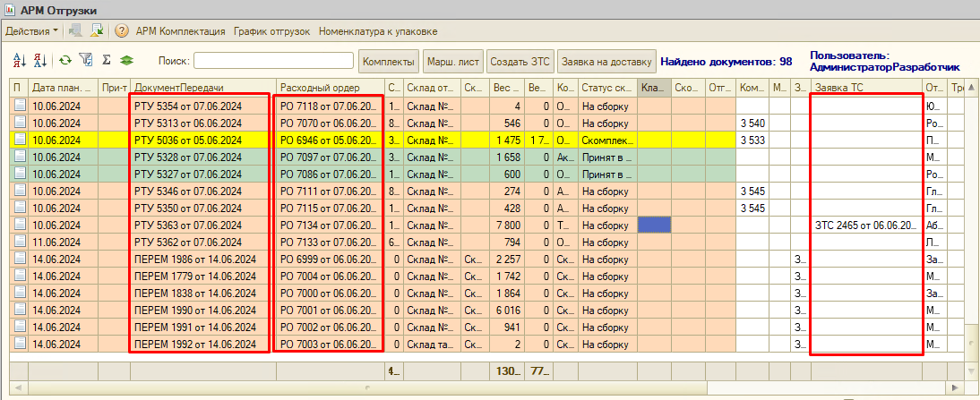Focus the Поиск search field
This screenshot has height=400, width=980.
click(x=274, y=61)
